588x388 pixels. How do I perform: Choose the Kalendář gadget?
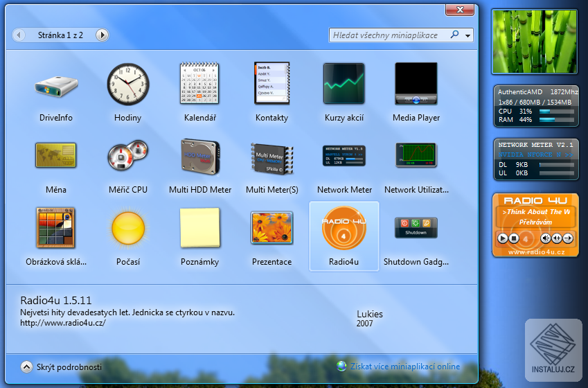point(199,85)
